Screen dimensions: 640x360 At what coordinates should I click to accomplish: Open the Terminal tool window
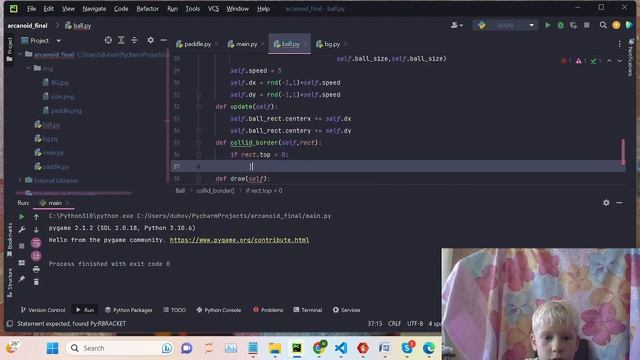coord(308,310)
